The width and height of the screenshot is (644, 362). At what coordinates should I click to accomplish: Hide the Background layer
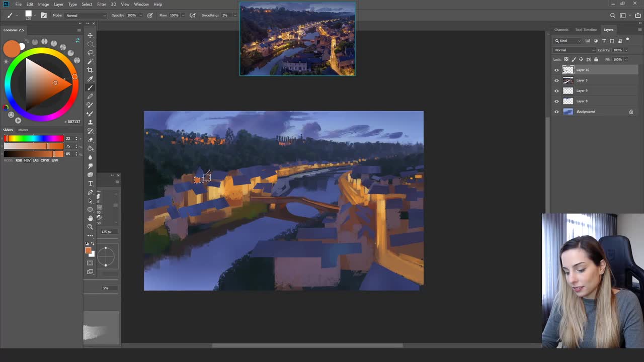[x=556, y=112]
